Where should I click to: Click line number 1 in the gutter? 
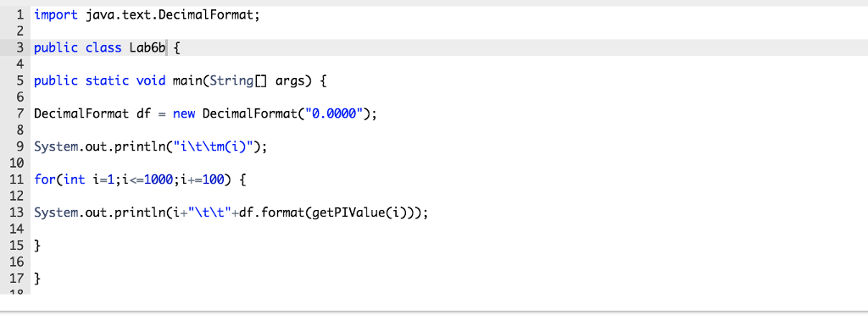click(20, 15)
